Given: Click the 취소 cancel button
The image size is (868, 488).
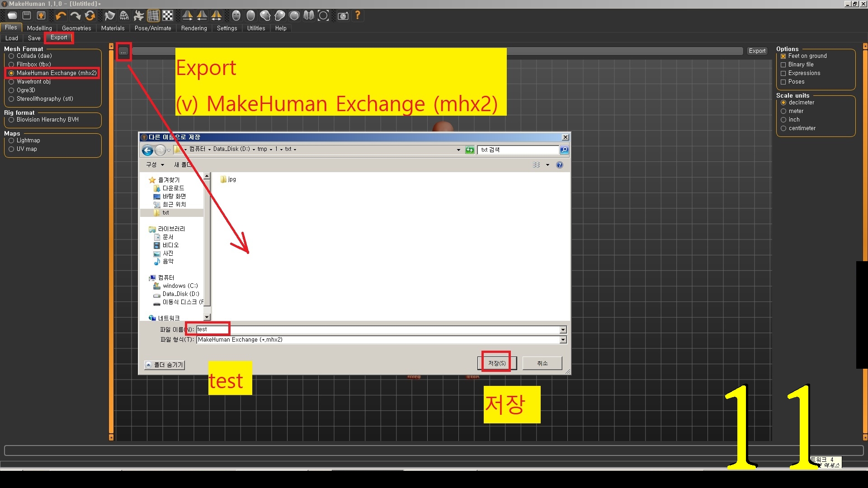Looking at the screenshot, I should (x=542, y=363).
